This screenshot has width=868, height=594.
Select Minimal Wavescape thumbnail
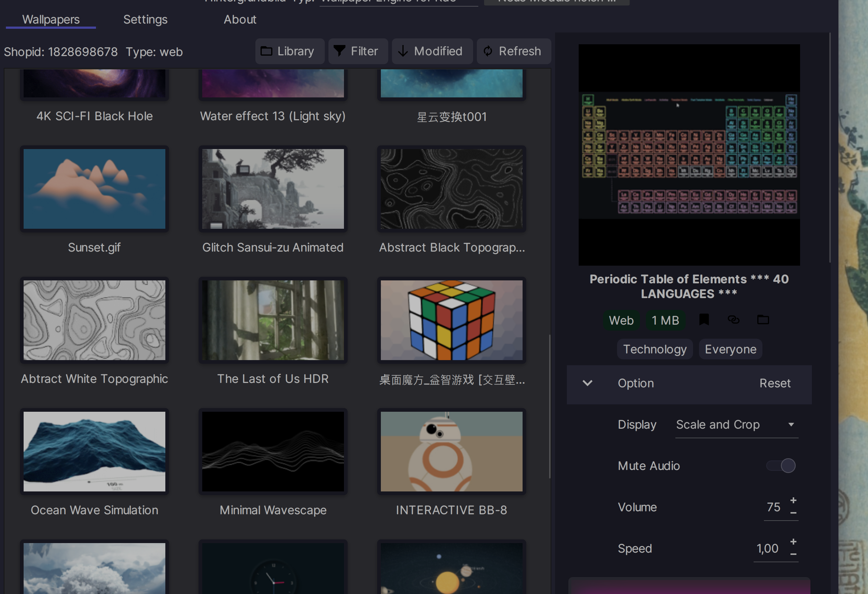tap(273, 452)
